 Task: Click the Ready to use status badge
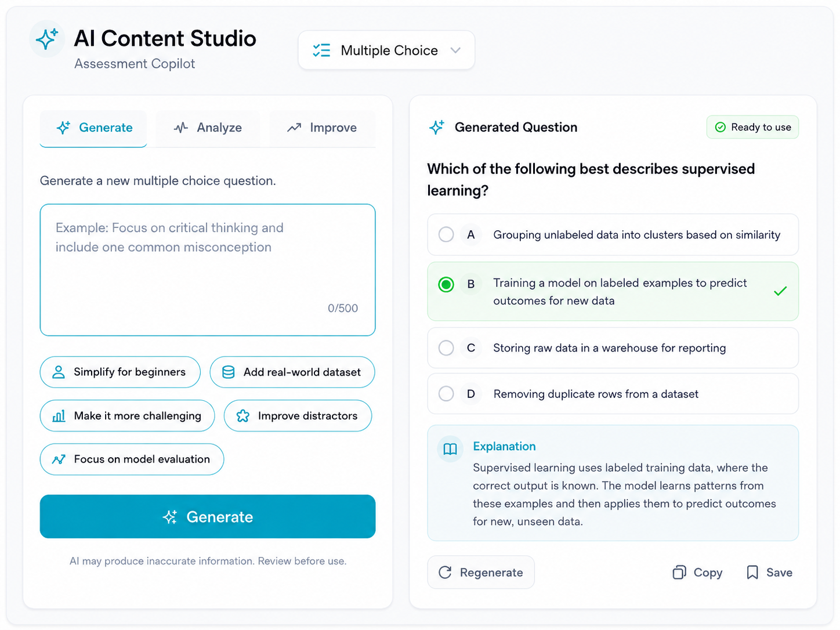[752, 127]
